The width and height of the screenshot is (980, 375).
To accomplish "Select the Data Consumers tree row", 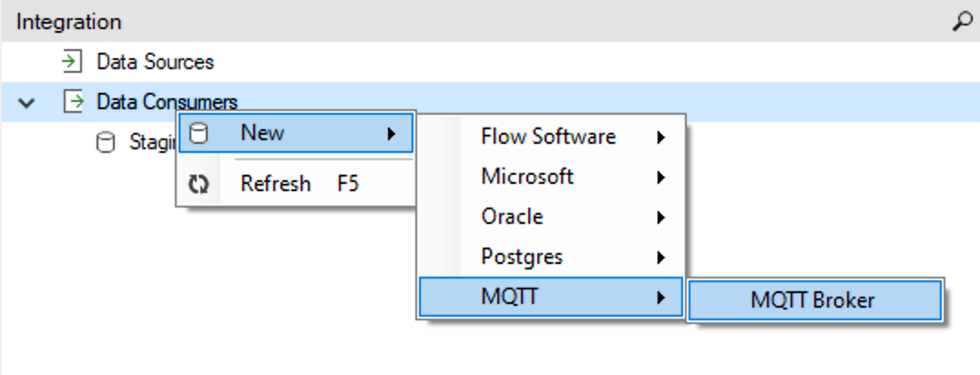I will (490, 101).
